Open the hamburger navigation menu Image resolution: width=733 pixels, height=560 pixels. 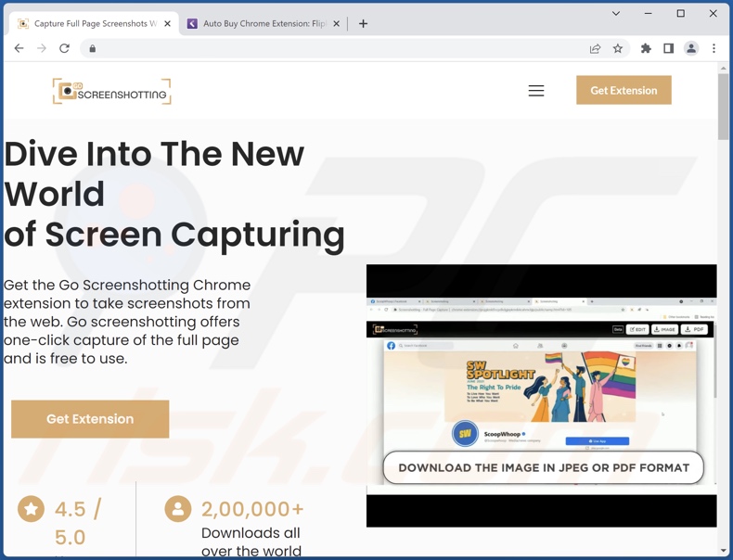tap(536, 91)
